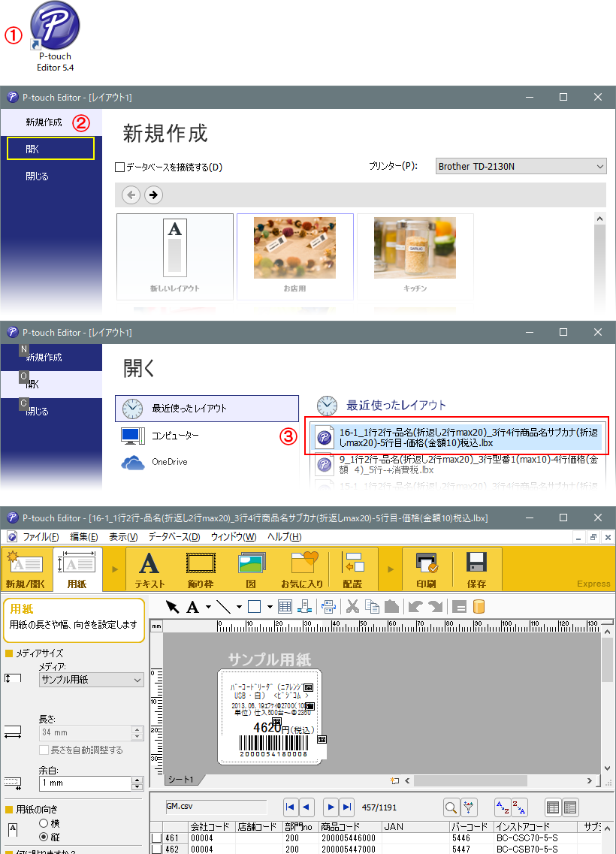Click the forward arrow in template browser
The image size is (616, 854).
click(x=153, y=195)
